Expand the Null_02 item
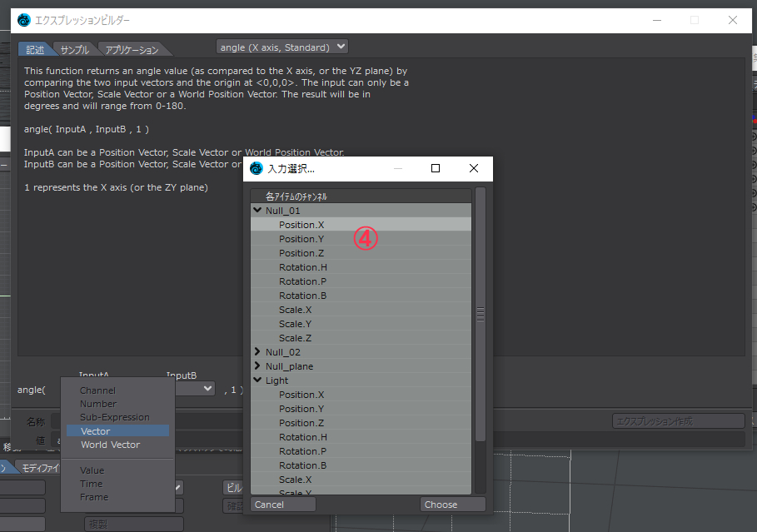 tap(257, 352)
